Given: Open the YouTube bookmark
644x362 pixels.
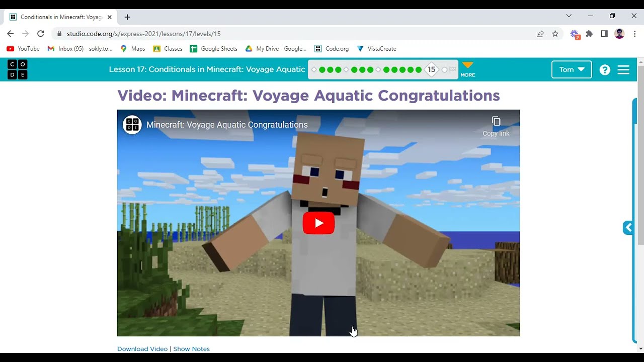Looking at the screenshot, I should 23,49.
